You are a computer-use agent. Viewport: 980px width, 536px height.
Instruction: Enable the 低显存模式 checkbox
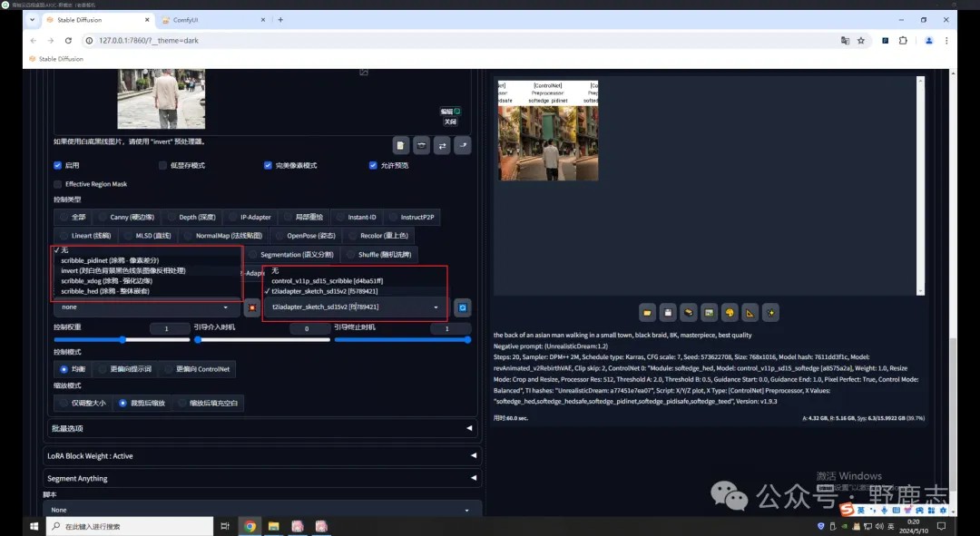[163, 166]
